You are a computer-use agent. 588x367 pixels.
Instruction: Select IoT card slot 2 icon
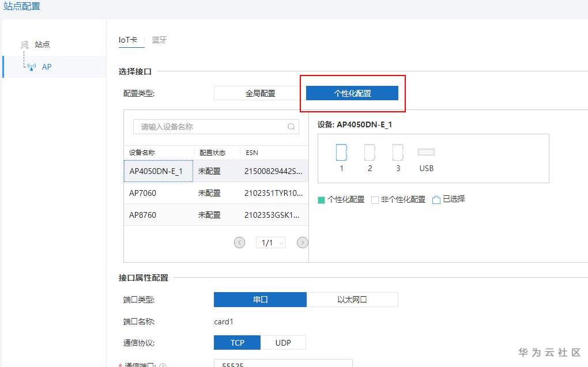[370, 152]
